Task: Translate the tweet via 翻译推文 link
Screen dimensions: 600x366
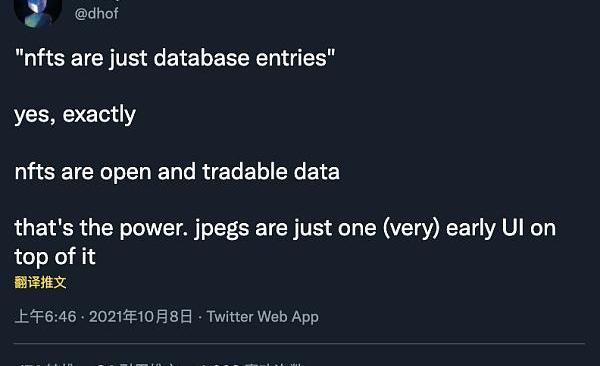Action: [x=40, y=283]
